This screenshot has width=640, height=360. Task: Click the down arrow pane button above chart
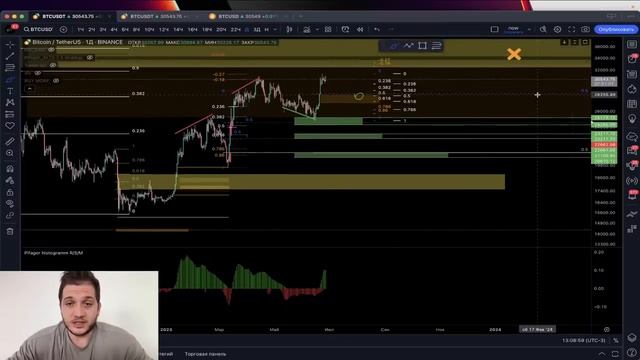click(564, 42)
